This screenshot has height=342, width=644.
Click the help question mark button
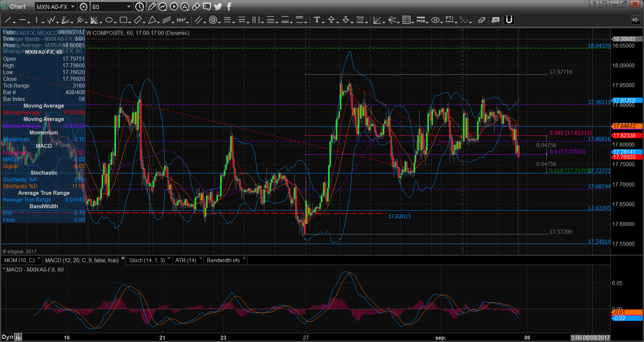[x=594, y=4]
